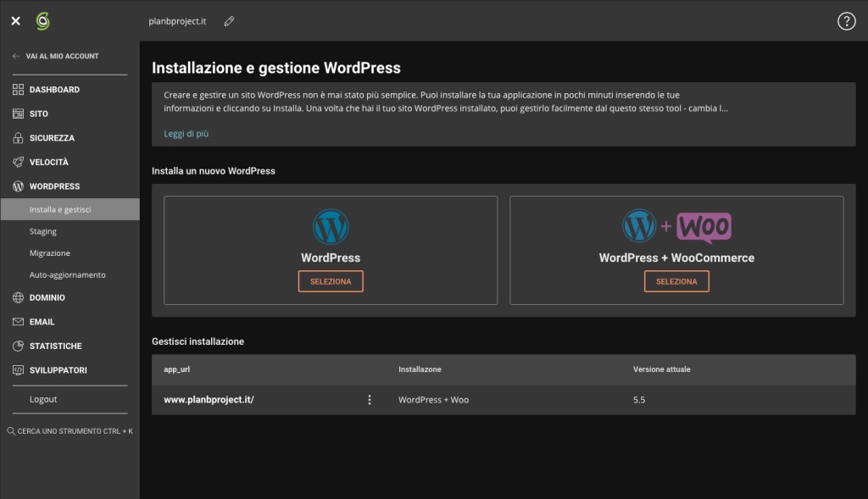Click the Dominio globe icon
This screenshot has height=499, width=868.
pos(19,297)
